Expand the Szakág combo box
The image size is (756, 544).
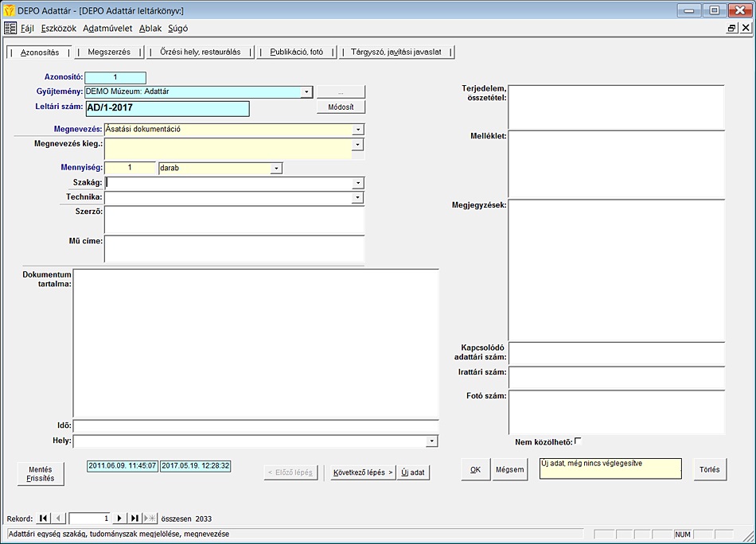tap(358, 183)
